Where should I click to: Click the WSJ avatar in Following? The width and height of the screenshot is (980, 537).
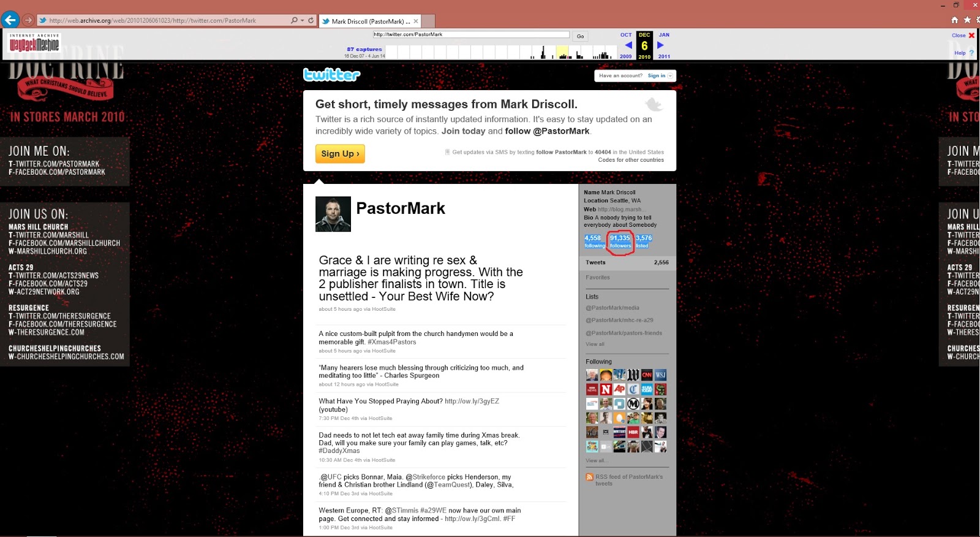[660, 375]
